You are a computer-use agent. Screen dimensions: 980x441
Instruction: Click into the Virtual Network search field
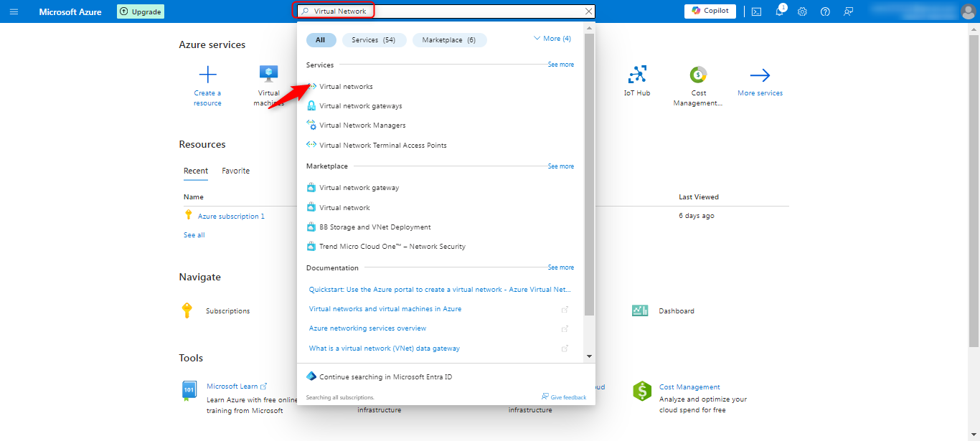pyautogui.click(x=444, y=11)
